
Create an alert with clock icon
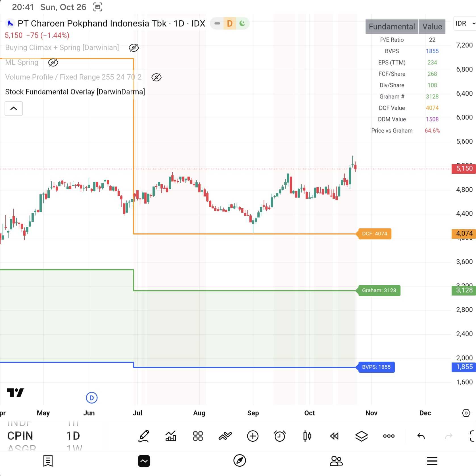tap(280, 436)
